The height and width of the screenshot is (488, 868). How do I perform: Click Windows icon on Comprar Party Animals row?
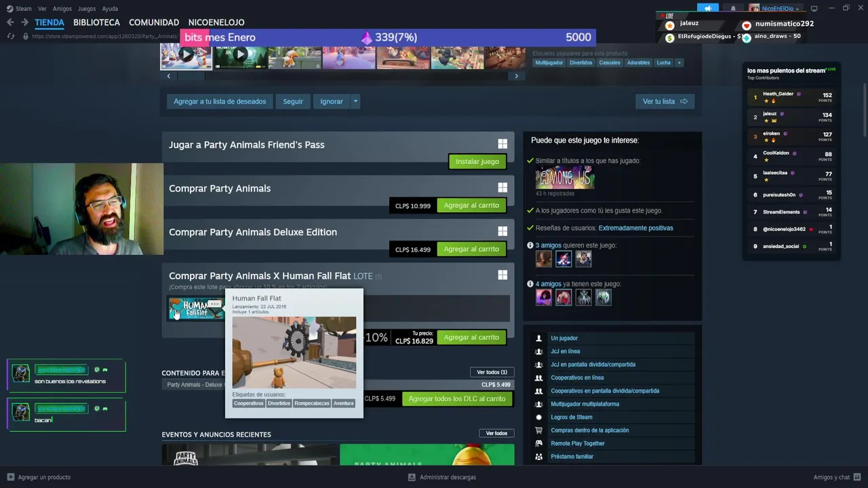pos(502,187)
